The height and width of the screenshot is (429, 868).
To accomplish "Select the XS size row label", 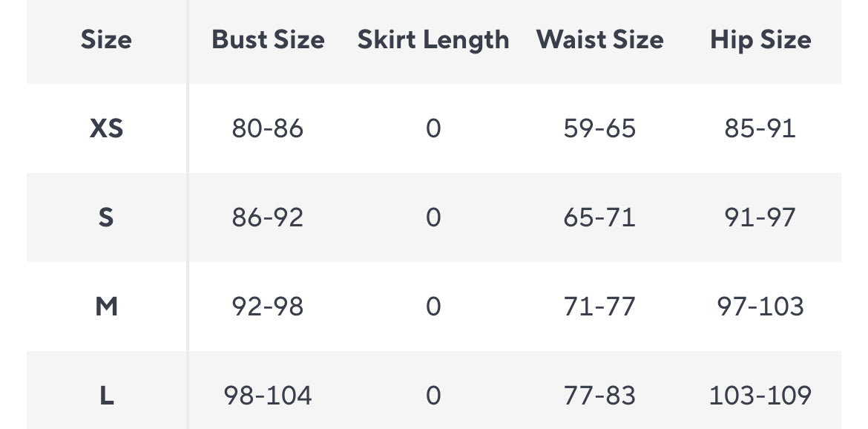I will coord(106,129).
